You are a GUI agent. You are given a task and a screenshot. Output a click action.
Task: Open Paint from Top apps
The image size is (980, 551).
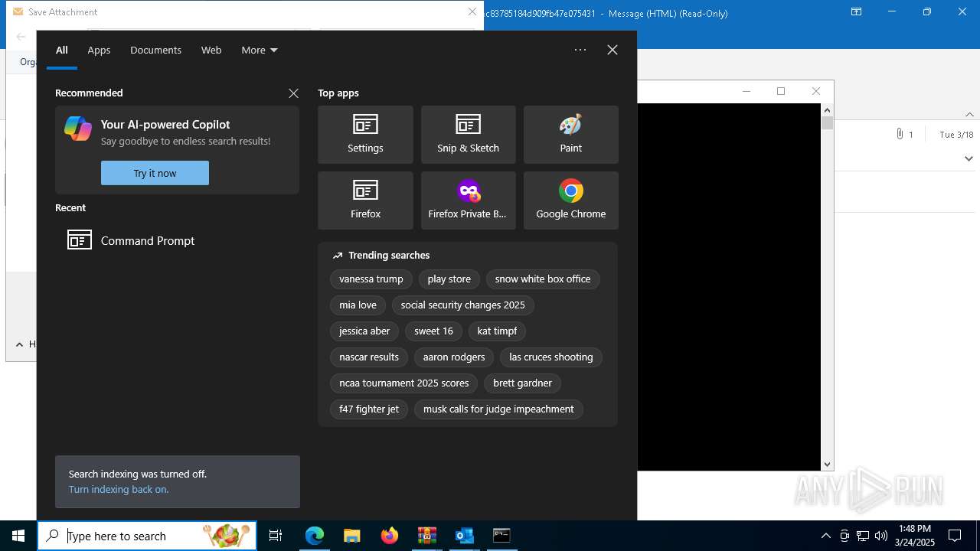pyautogui.click(x=570, y=135)
